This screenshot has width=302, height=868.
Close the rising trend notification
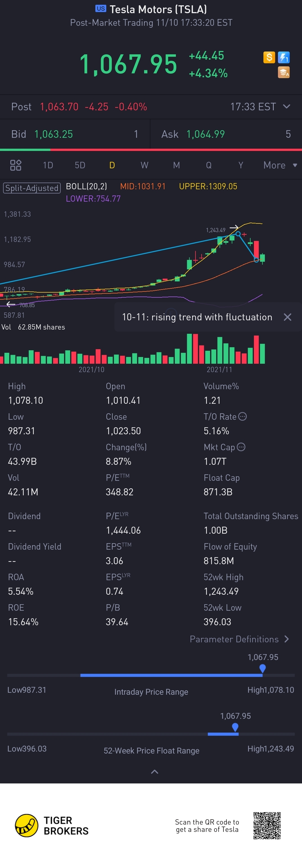pyautogui.click(x=287, y=317)
